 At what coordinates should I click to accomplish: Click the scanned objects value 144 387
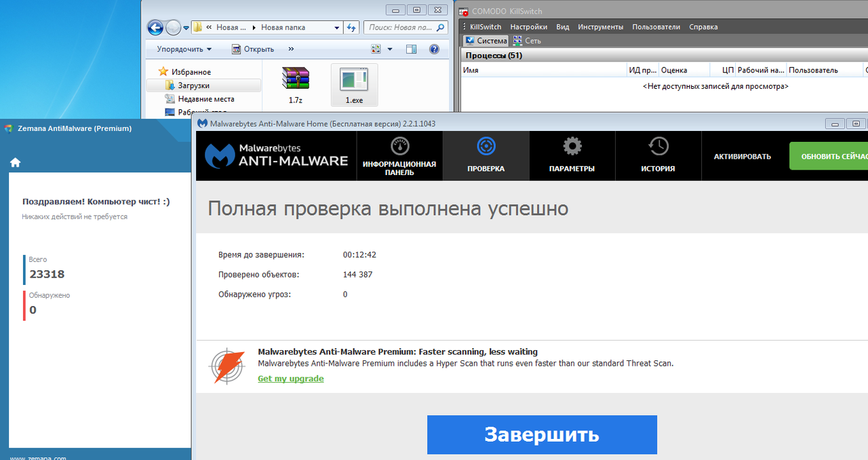point(357,275)
